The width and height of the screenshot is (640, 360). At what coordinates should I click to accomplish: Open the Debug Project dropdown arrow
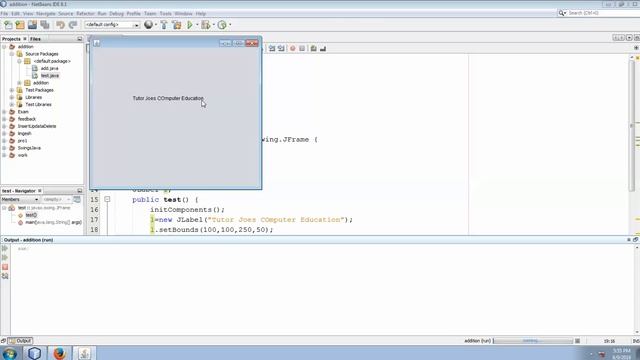click(x=213, y=25)
